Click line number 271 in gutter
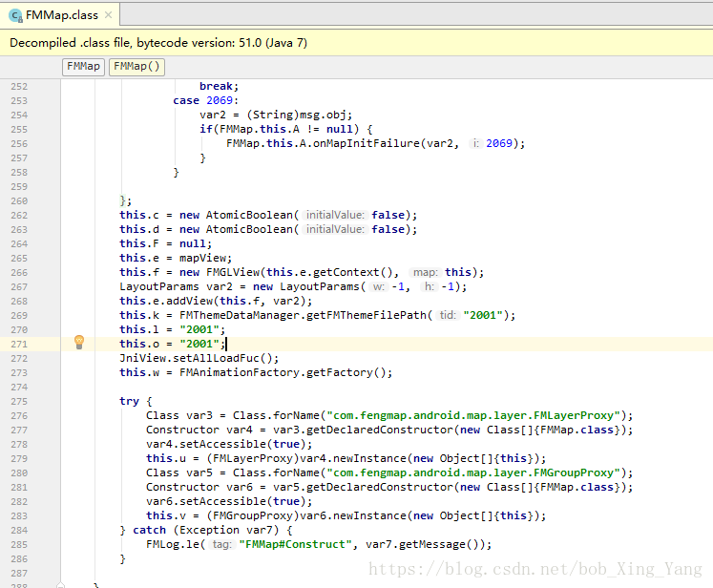 (19, 345)
